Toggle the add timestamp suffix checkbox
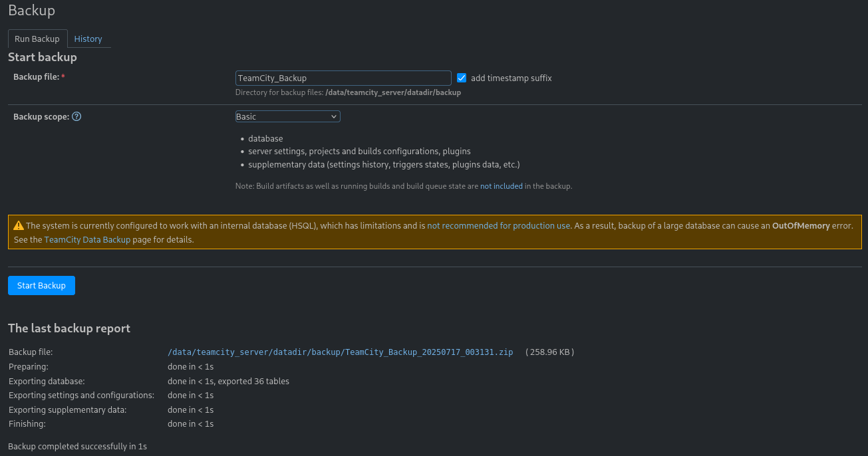Screen dimensions: 868x456 (x=462, y=78)
